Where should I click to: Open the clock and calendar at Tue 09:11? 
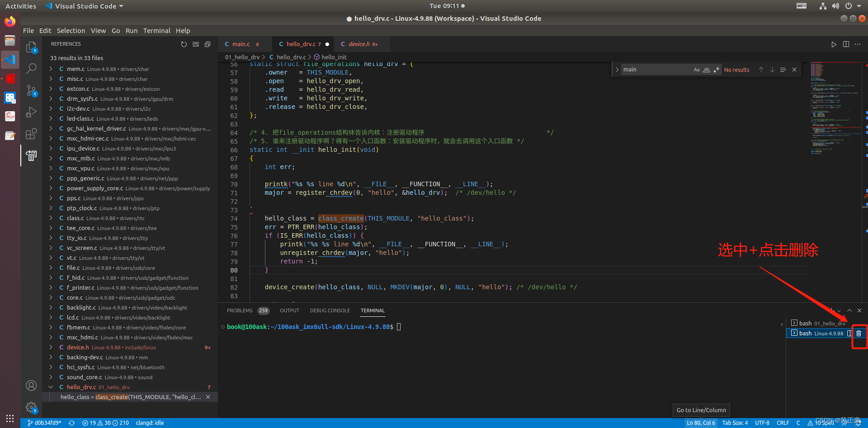pyautogui.click(x=447, y=6)
